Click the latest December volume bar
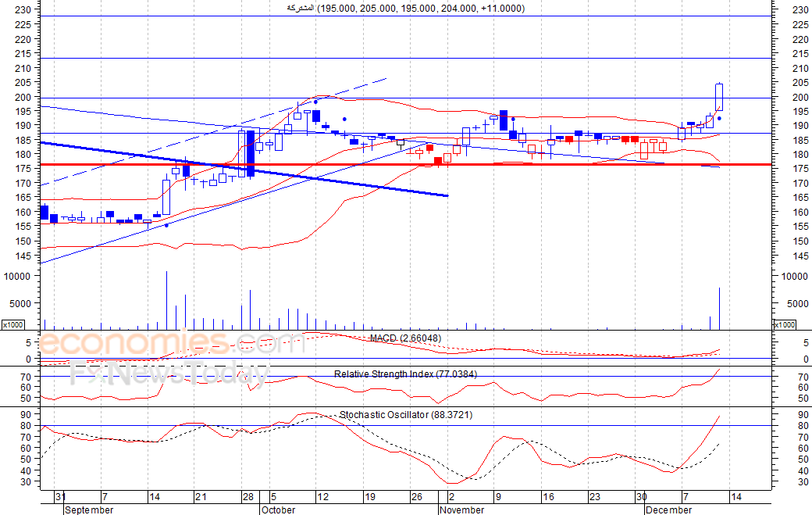This screenshot has width=812, height=515. (x=719, y=308)
